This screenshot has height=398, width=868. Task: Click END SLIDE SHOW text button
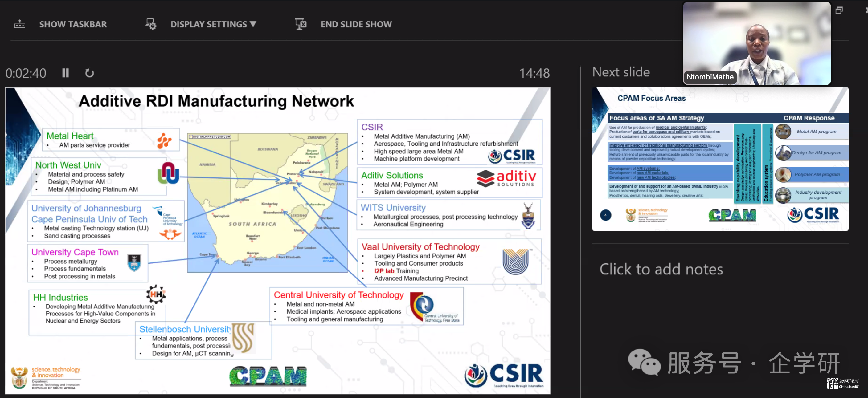pos(356,24)
